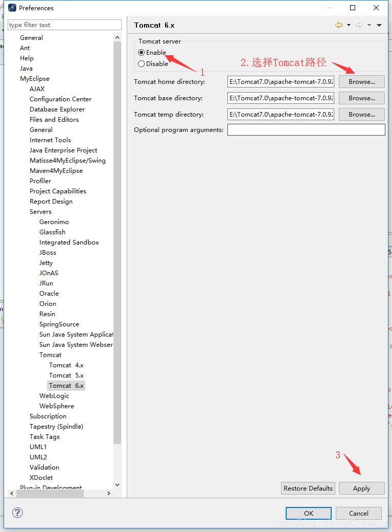This screenshot has height=532, width=392.
Task: Select Sun Java System Webserver entry
Action: click(x=76, y=344)
